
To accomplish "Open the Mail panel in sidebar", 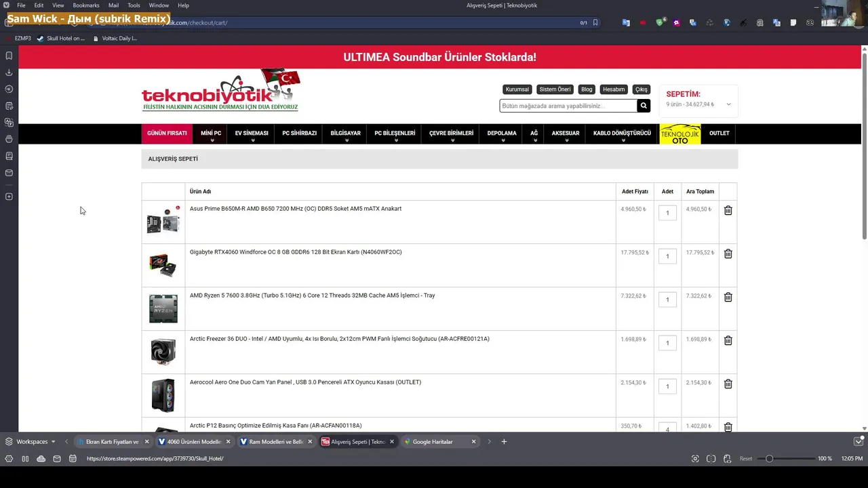I will pyautogui.click(x=9, y=173).
